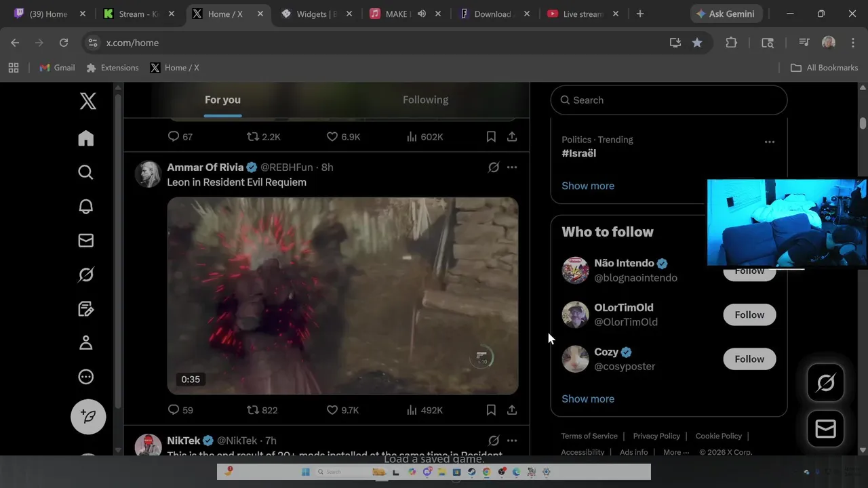Viewport: 868px width, 488px height.
Task: Repost the top post (2.2K)
Action: tap(263, 137)
